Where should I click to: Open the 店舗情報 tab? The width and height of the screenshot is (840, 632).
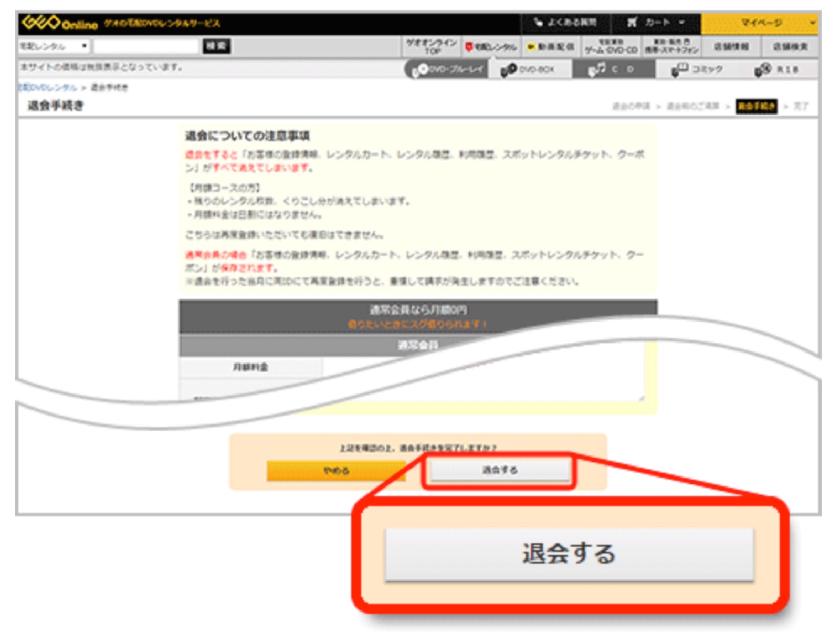(x=731, y=47)
